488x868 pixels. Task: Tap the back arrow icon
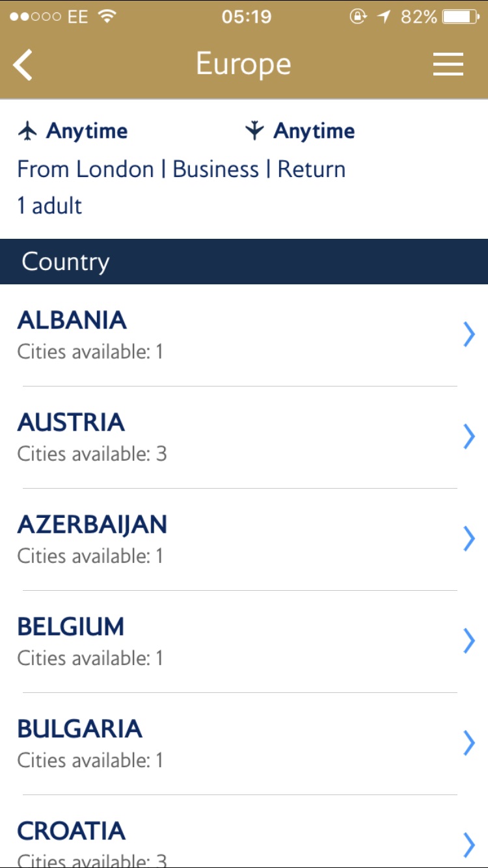[23, 65]
